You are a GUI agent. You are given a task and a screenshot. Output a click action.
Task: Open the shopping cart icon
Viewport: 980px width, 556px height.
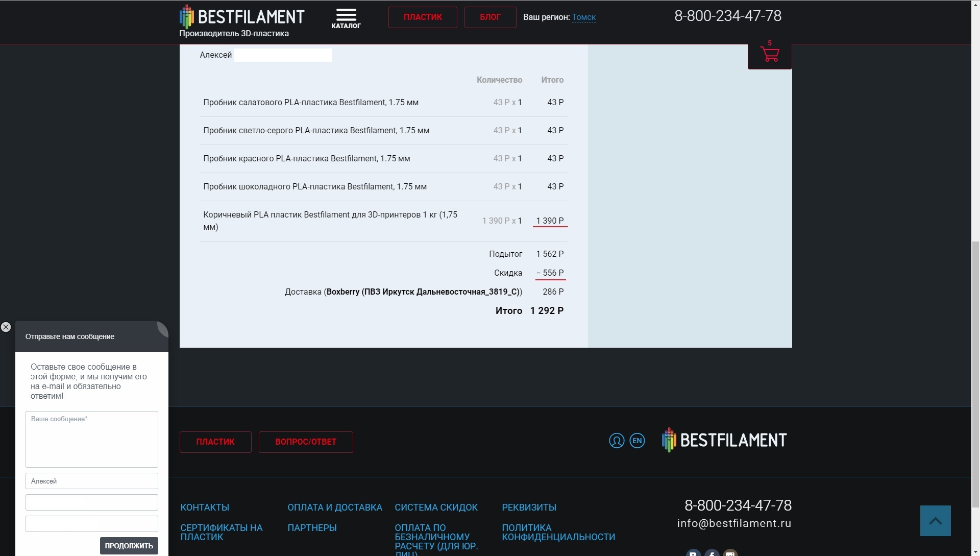[x=769, y=54]
